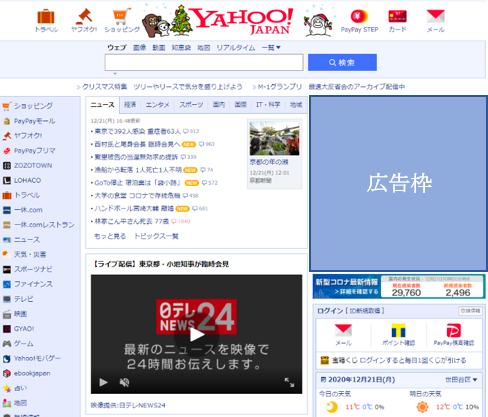
Task: Open トラベル in left sidebar
Action: [x=27, y=195]
